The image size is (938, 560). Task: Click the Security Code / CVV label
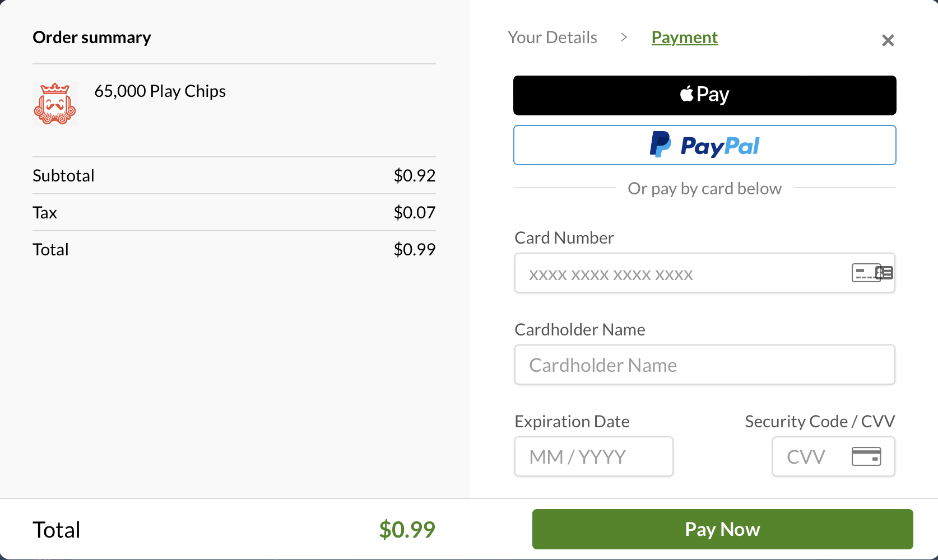tap(820, 421)
